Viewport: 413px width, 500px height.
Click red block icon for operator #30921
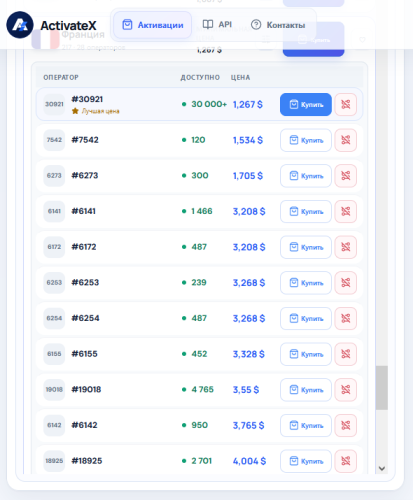pos(346,105)
